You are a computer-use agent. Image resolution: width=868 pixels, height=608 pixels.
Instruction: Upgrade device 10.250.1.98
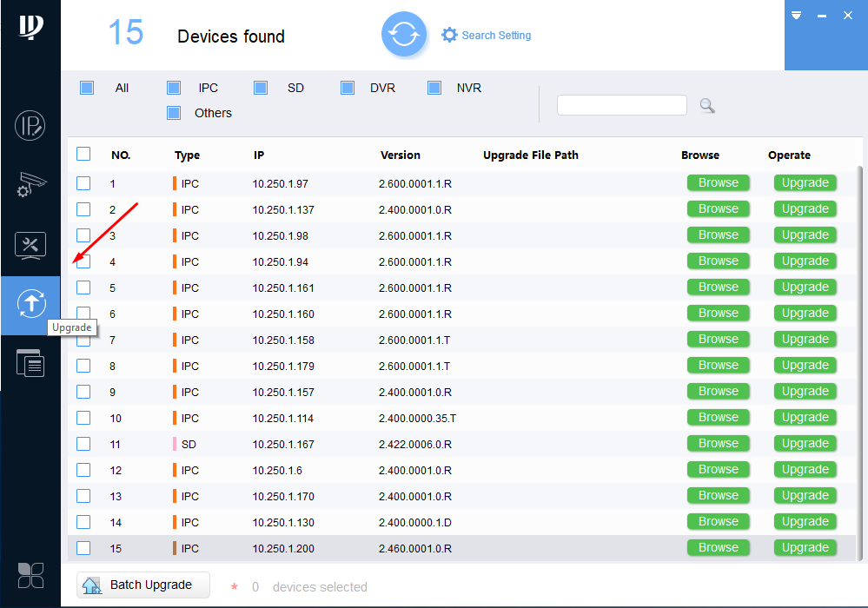(x=805, y=235)
